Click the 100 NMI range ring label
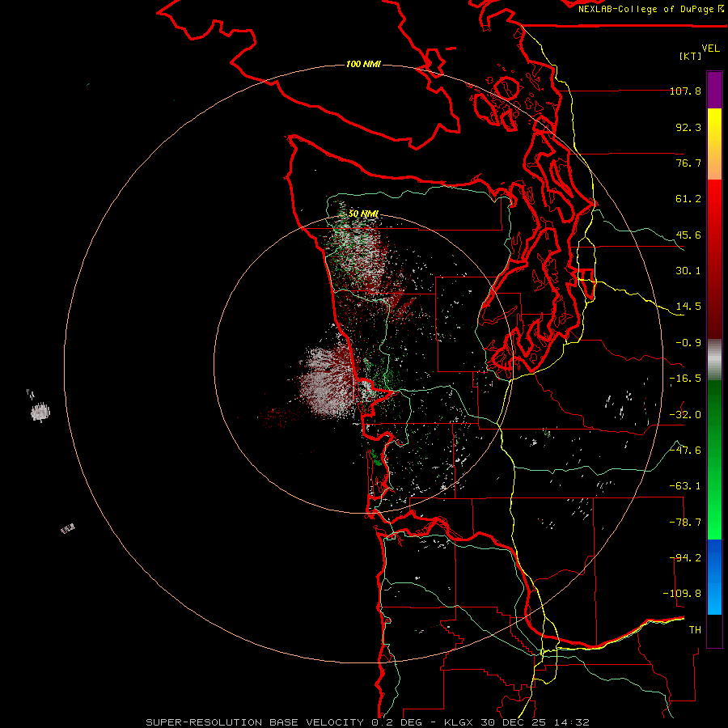 363,64
